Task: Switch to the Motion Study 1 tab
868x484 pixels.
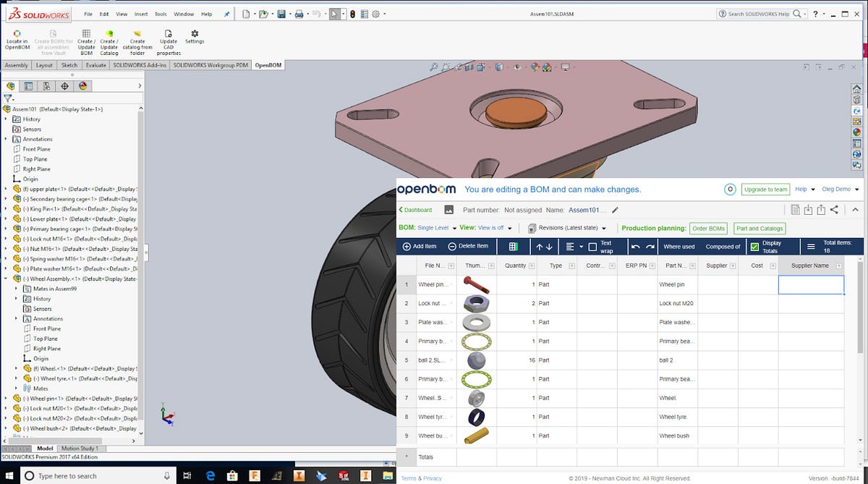Action: point(80,449)
